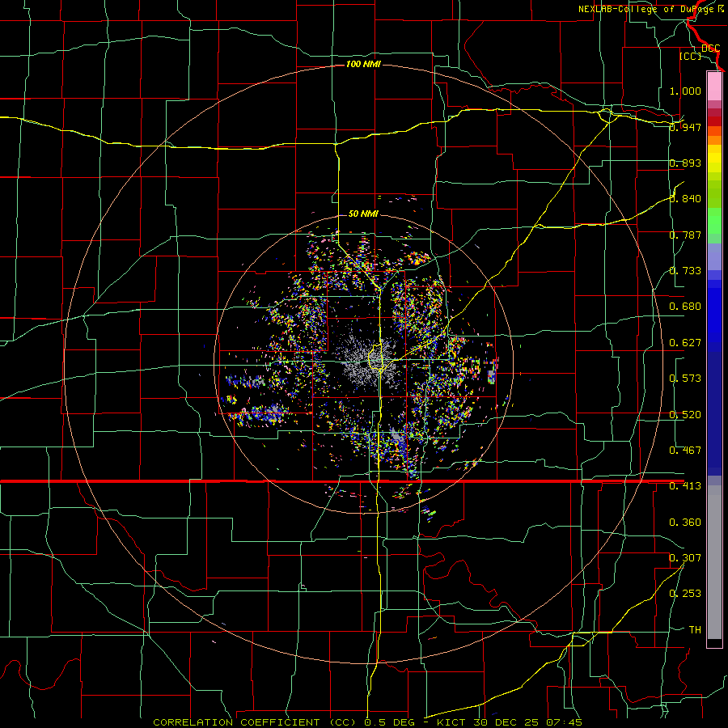
Task: Click the 0.467 color scale label
Action: tap(685, 451)
